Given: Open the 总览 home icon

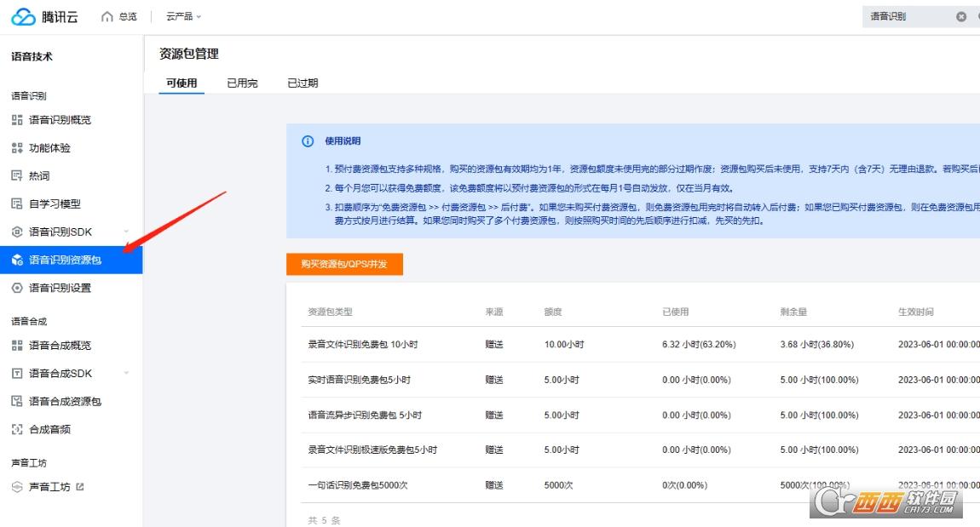Looking at the screenshot, I should coord(107,17).
